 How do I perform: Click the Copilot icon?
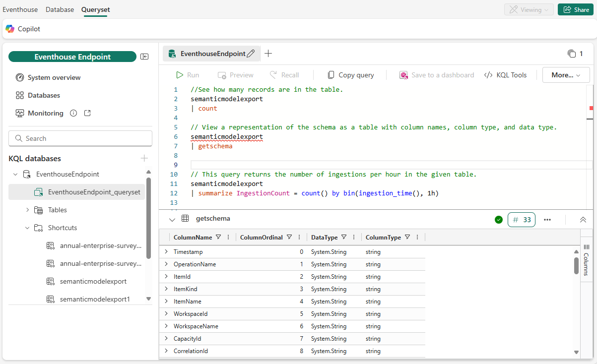(x=10, y=29)
